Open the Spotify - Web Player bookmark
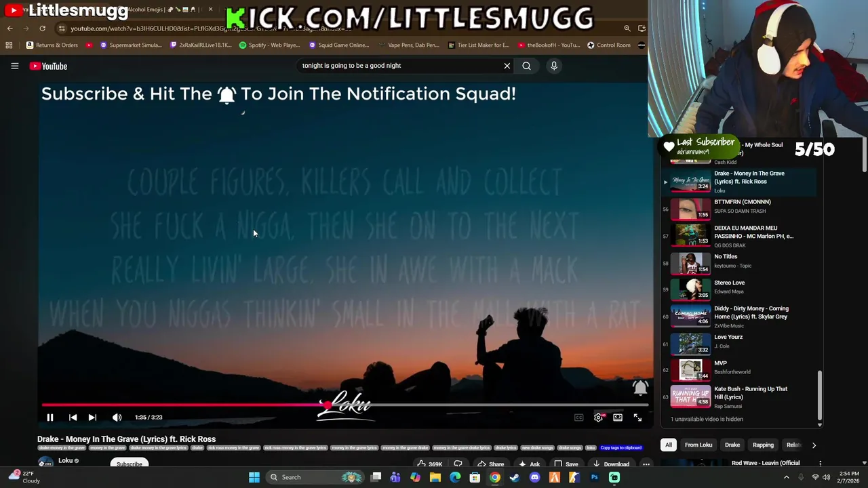Screen dimensions: 868x488 point(269,45)
